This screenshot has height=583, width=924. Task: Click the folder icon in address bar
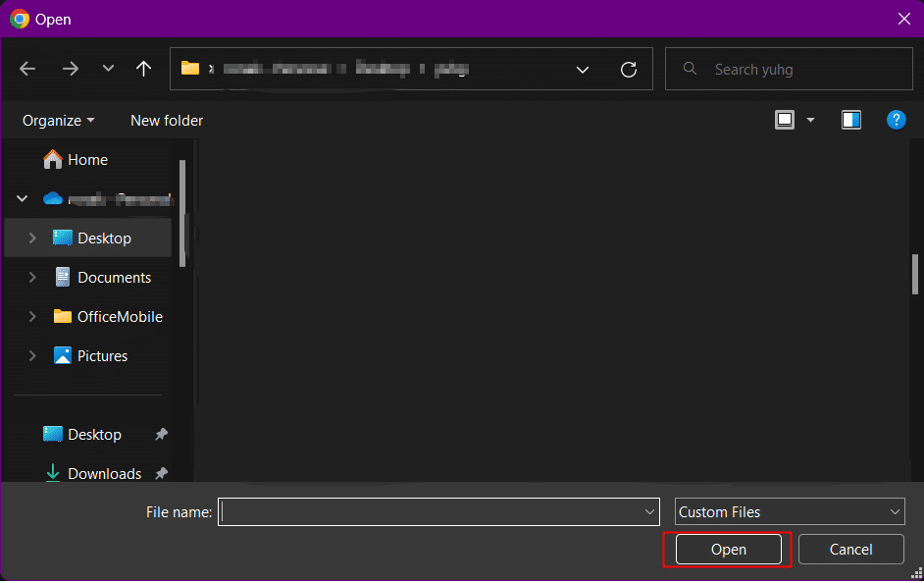click(189, 69)
